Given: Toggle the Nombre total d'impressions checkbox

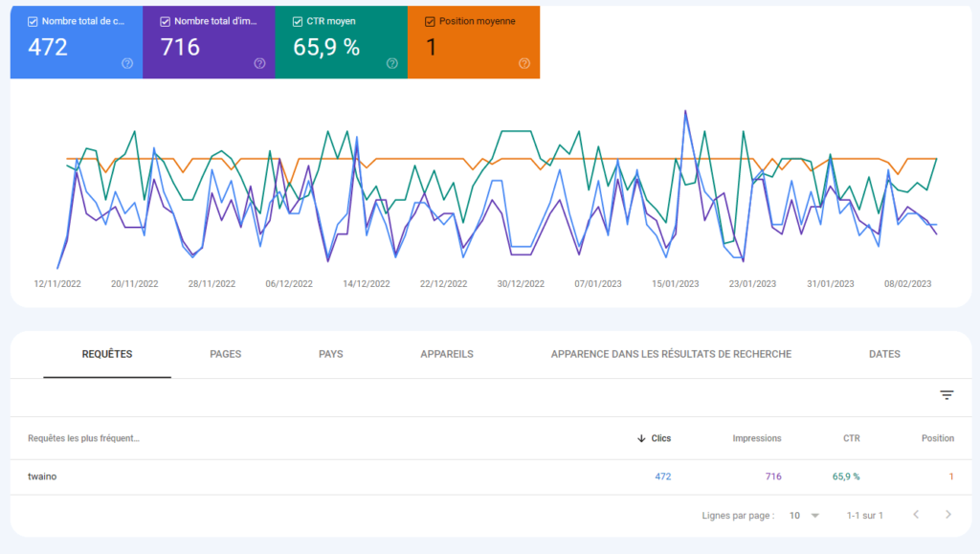Looking at the screenshot, I should point(166,21).
